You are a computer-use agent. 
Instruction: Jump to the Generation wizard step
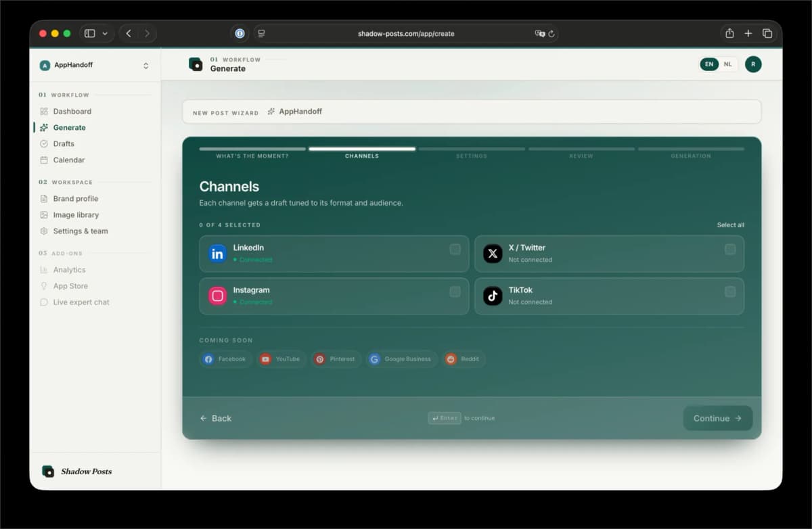pyautogui.click(x=691, y=152)
